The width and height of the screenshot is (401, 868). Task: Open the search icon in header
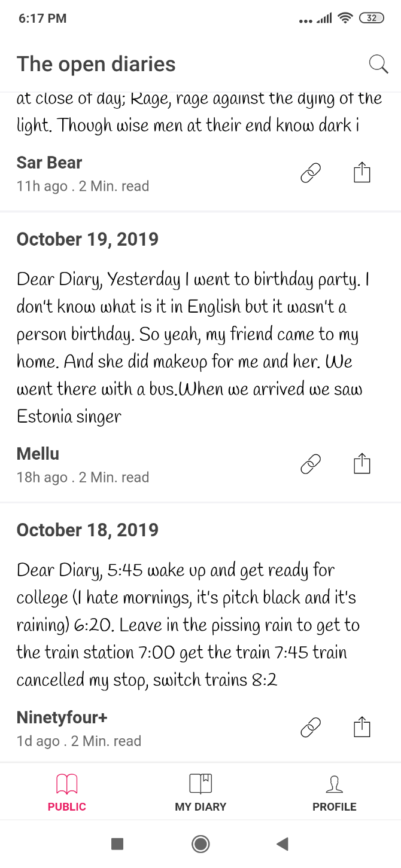tap(378, 64)
